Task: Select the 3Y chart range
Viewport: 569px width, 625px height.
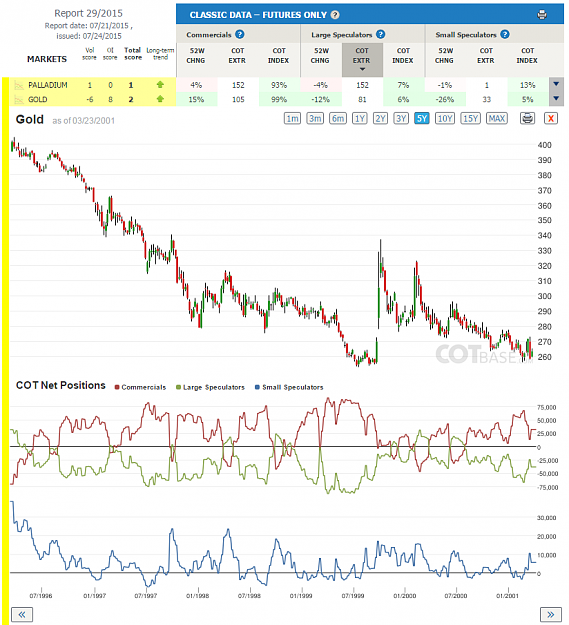Action: click(401, 118)
